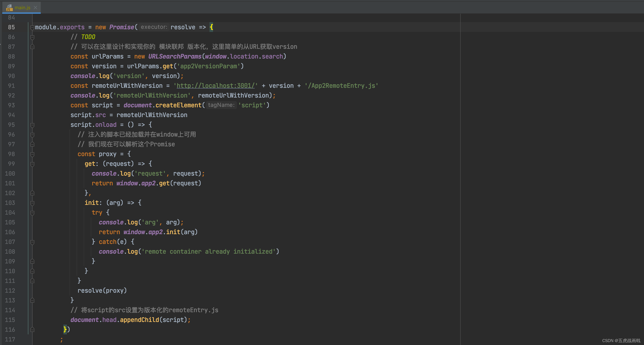This screenshot has width=644, height=345.
Task: Collapse the fold marker at line 85
Action: pos(32,27)
